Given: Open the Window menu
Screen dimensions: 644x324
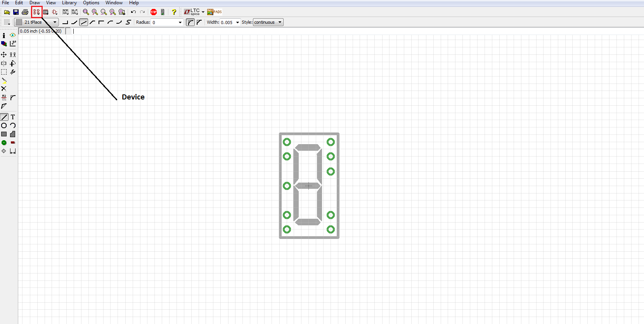Looking at the screenshot, I should click(114, 3).
